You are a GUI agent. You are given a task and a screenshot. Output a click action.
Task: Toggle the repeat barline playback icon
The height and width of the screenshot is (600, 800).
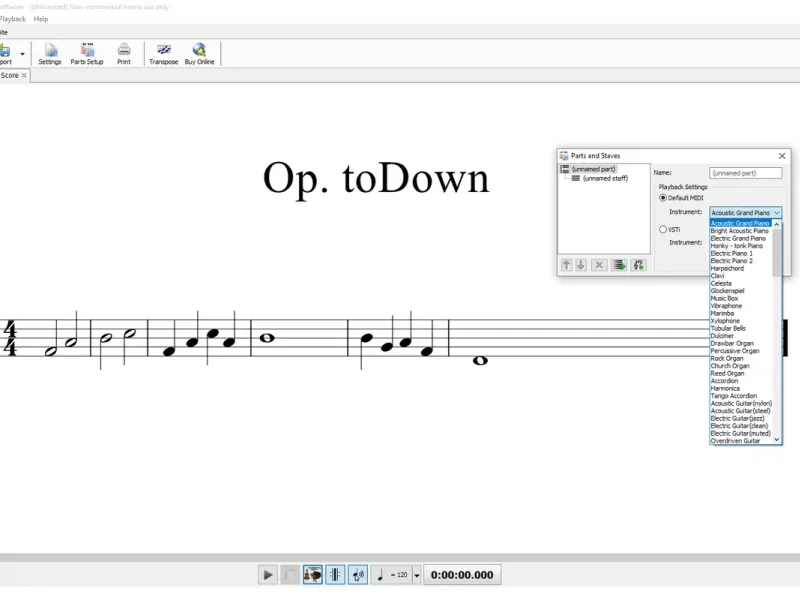point(335,575)
